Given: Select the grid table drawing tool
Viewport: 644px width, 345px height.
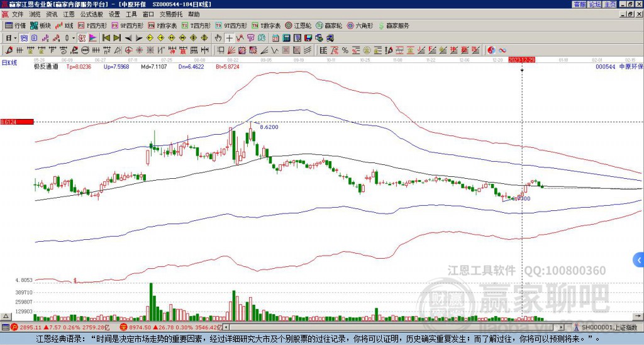Looking at the screenshot, I should (x=286, y=50).
